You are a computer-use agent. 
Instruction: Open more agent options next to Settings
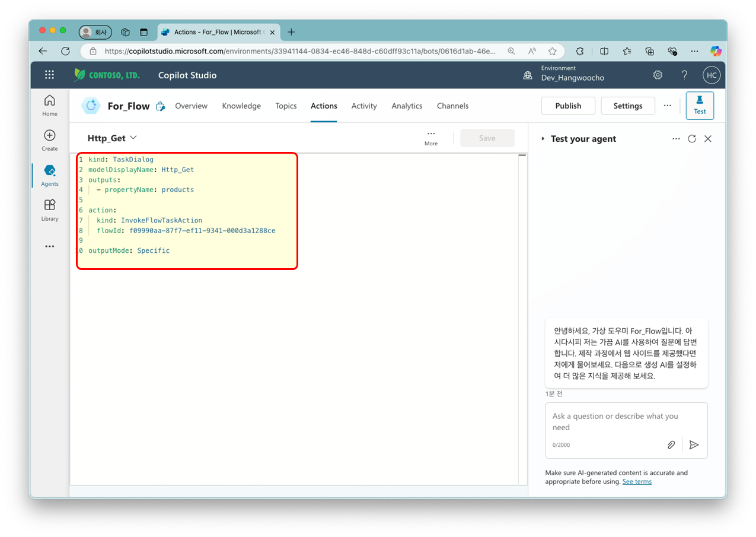(x=668, y=106)
